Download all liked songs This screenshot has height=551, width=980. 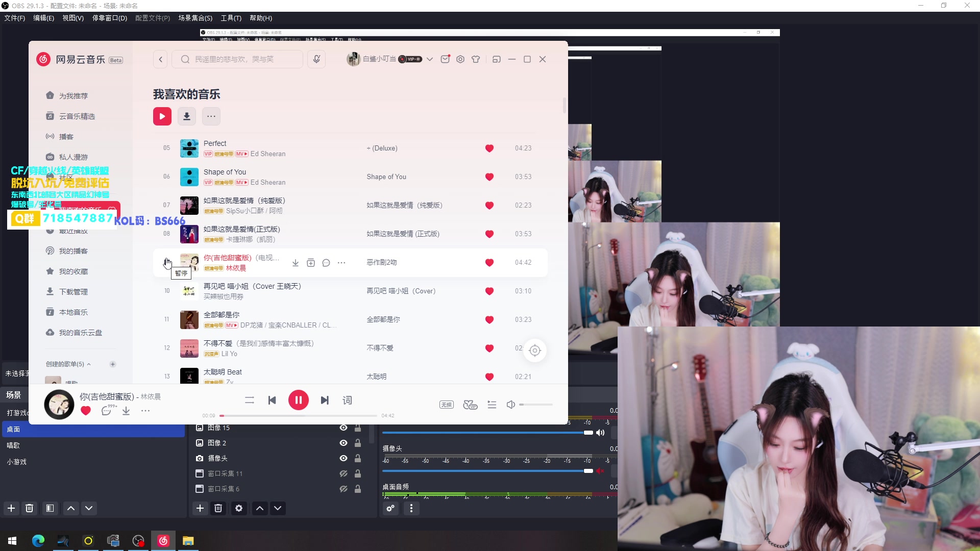(x=187, y=116)
